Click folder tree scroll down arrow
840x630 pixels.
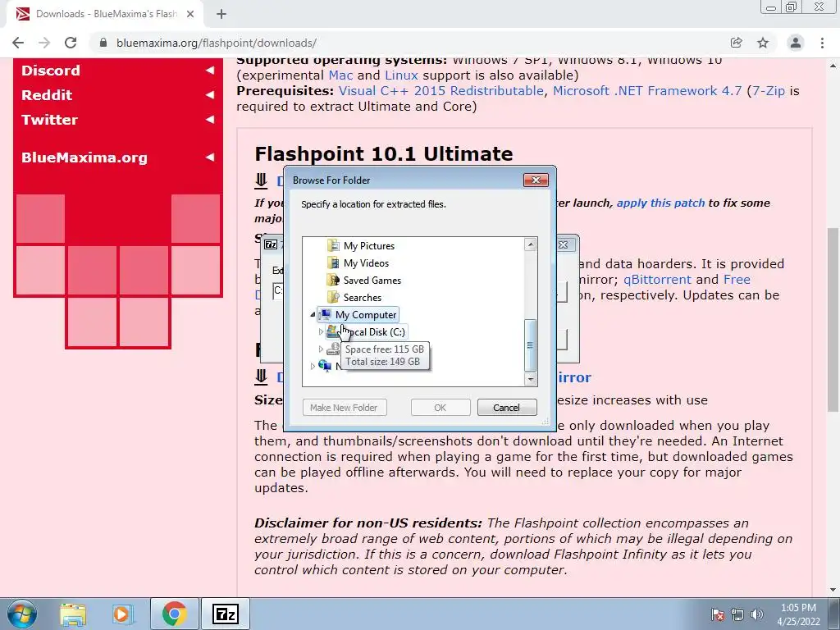pos(531,379)
